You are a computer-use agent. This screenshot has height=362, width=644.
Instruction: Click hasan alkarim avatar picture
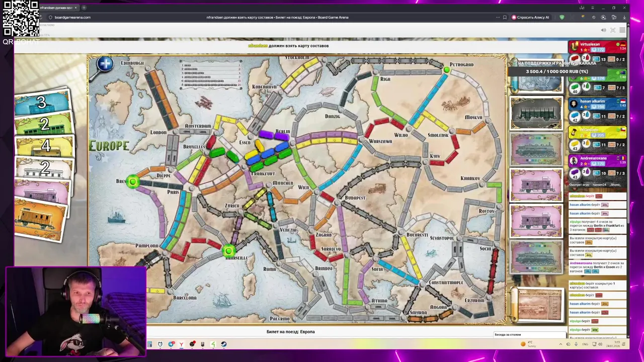click(x=574, y=103)
